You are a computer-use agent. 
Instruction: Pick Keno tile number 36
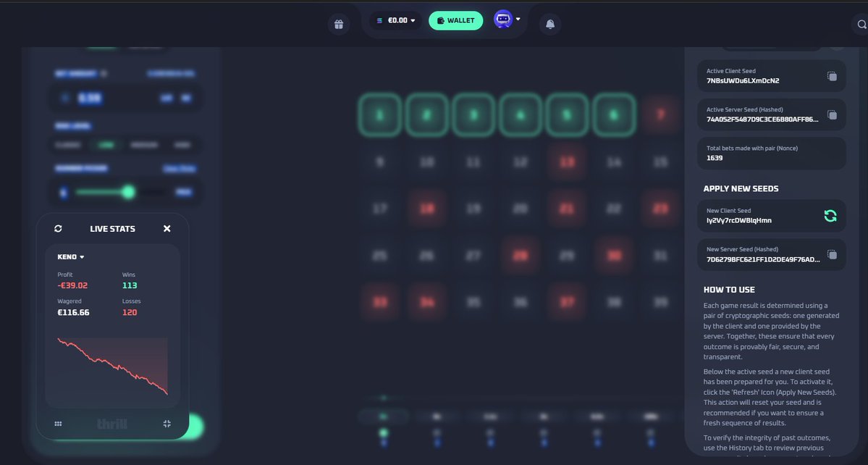tap(521, 302)
